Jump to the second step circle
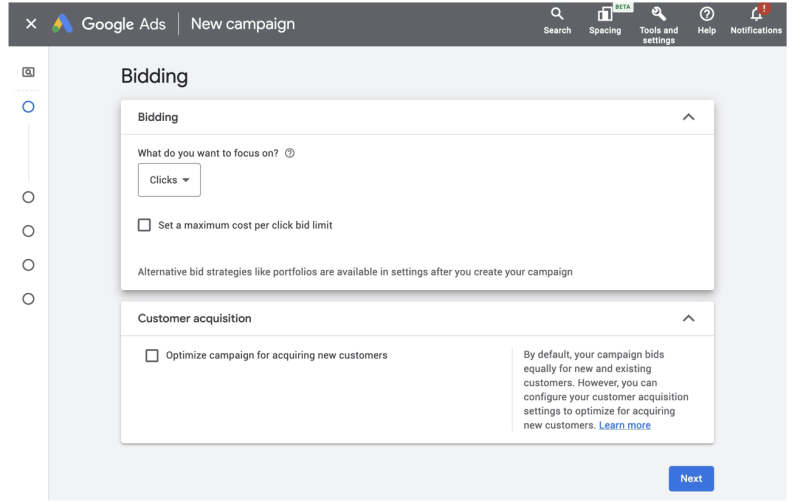 [28, 197]
